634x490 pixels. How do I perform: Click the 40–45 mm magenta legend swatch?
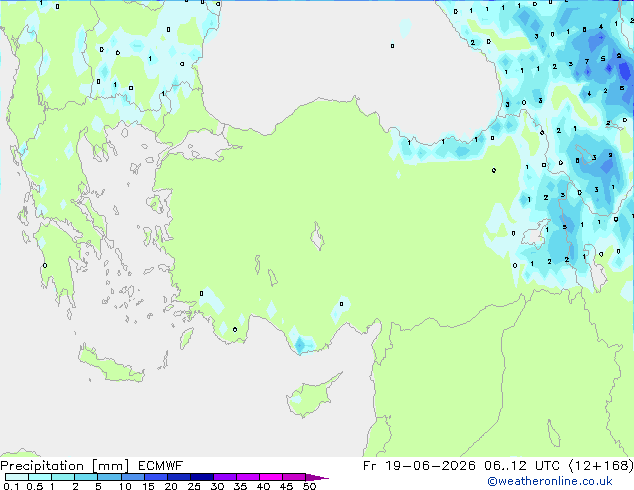(271, 477)
